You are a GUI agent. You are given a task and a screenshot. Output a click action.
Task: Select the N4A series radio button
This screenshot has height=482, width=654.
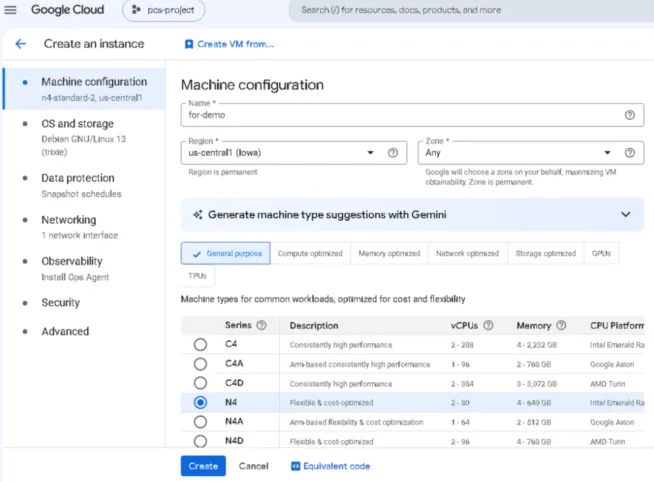[200, 422]
